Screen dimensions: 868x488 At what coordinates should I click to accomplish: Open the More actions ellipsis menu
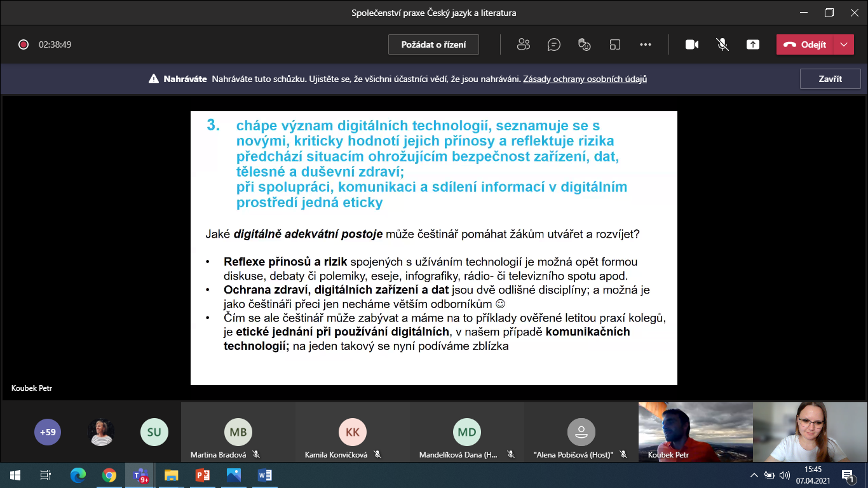pos(646,44)
